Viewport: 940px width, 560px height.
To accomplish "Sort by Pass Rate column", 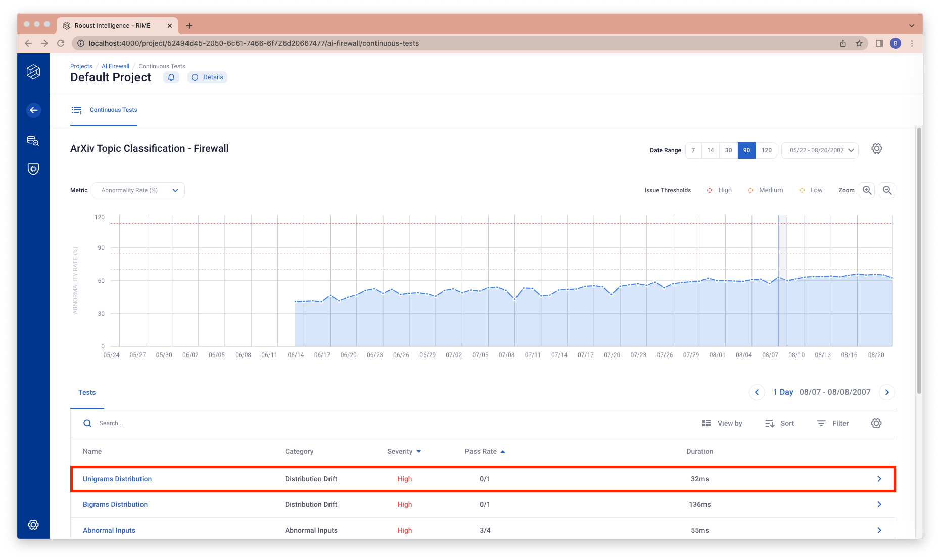I will pos(485,451).
